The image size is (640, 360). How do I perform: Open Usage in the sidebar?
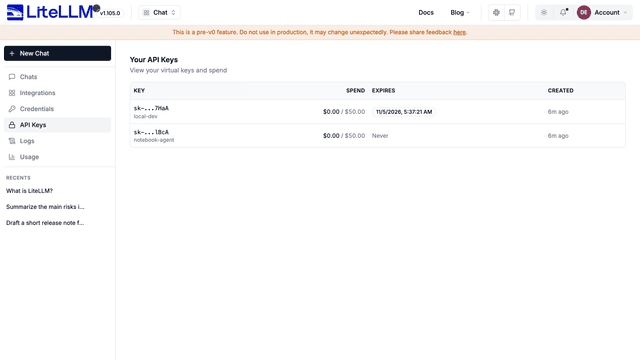point(58,157)
